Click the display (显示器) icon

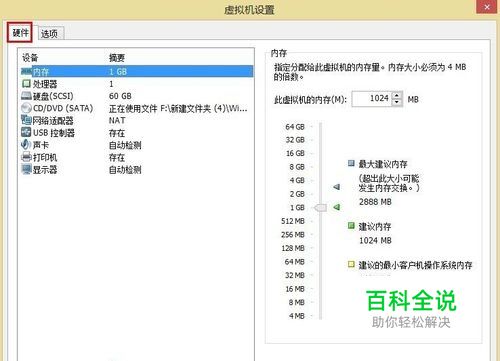click(26, 169)
